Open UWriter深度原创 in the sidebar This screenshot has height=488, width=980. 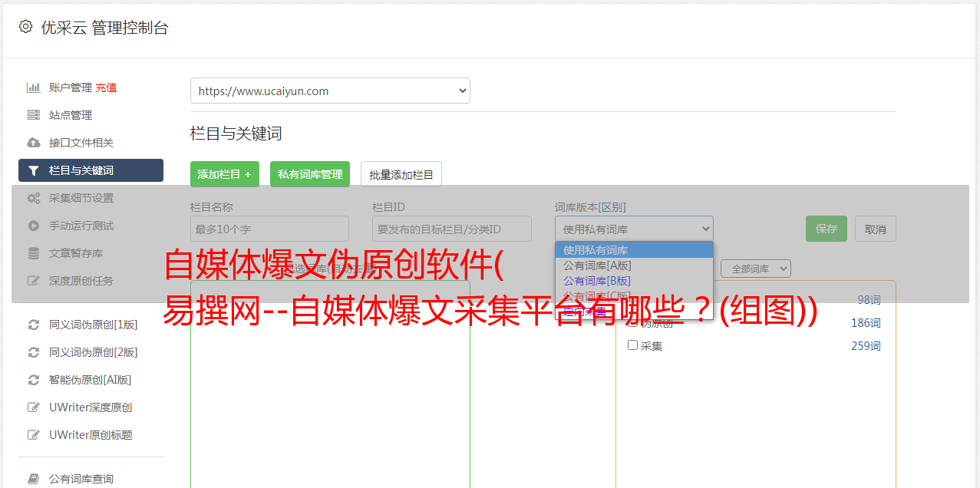[91, 407]
